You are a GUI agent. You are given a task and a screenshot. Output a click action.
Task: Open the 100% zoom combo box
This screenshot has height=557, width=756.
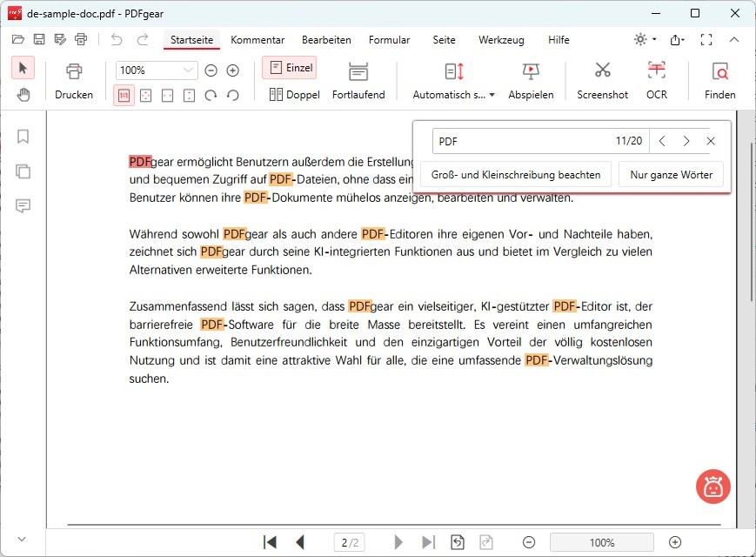coord(157,70)
